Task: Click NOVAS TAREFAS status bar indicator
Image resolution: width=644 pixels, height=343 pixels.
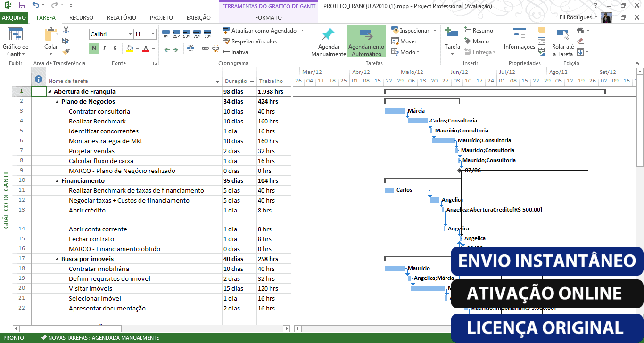Action: [x=99, y=338]
